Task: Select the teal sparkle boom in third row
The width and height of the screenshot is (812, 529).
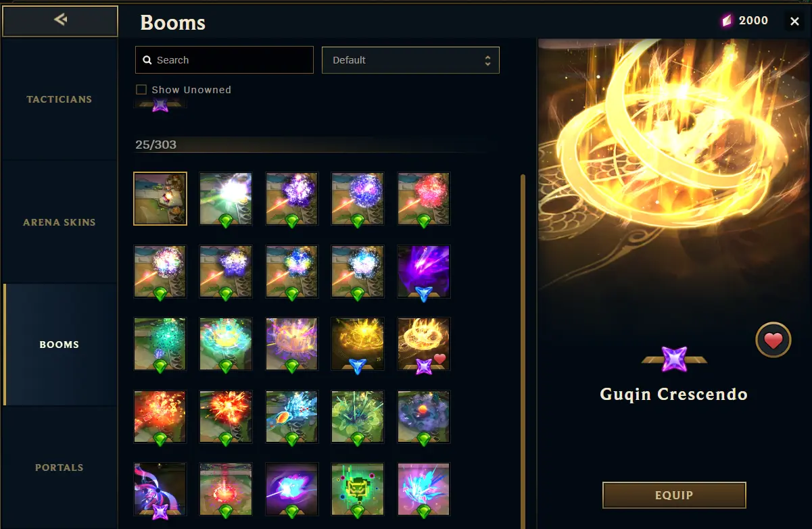Action: pos(160,344)
